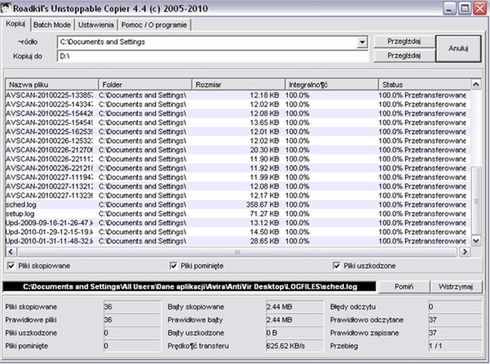Click the horizontal scroll left arrow
The image size is (490, 364).
click(x=11, y=252)
